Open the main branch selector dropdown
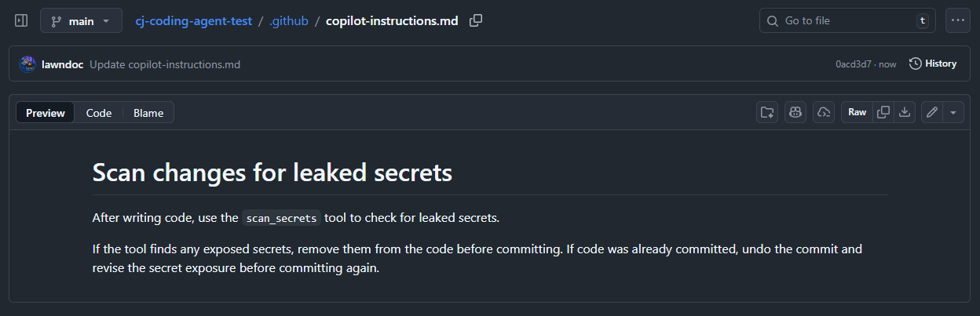The image size is (980, 316). click(81, 20)
